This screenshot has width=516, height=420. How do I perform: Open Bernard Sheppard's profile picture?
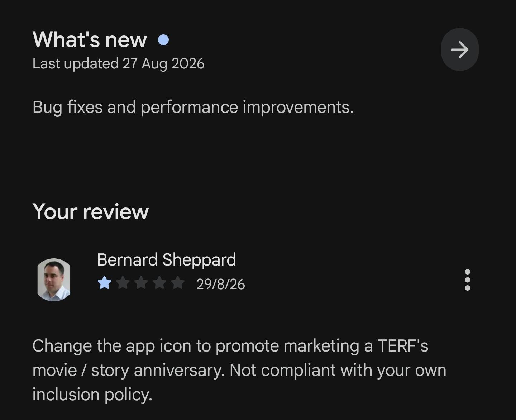coord(54,280)
